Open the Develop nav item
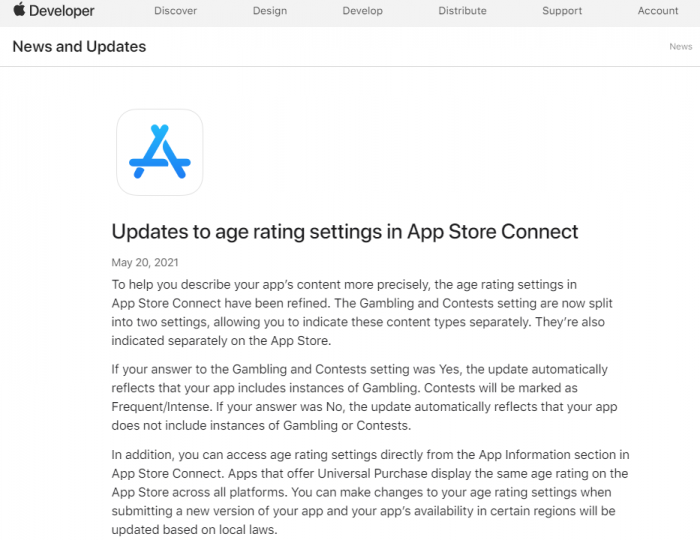This screenshot has width=700, height=540. pos(362,11)
